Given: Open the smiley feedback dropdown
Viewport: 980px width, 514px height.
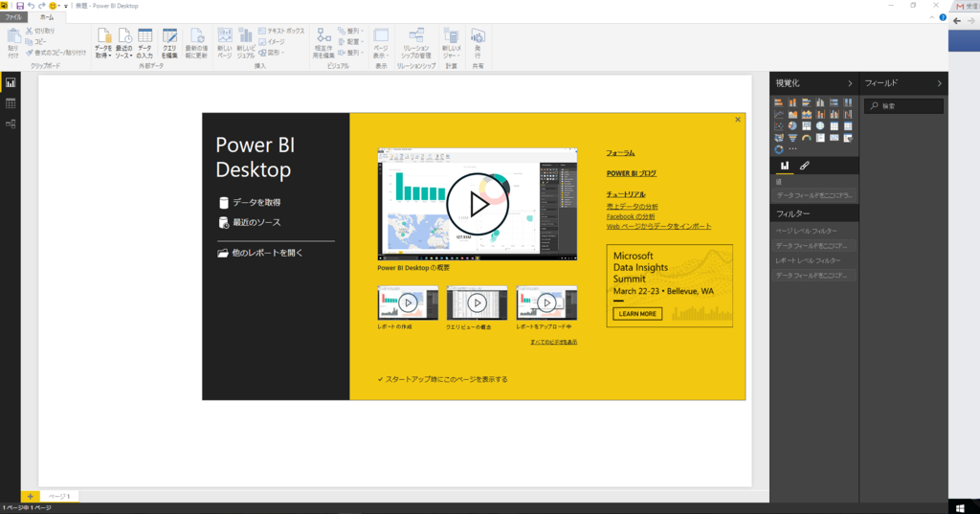Looking at the screenshot, I should pos(55,6).
